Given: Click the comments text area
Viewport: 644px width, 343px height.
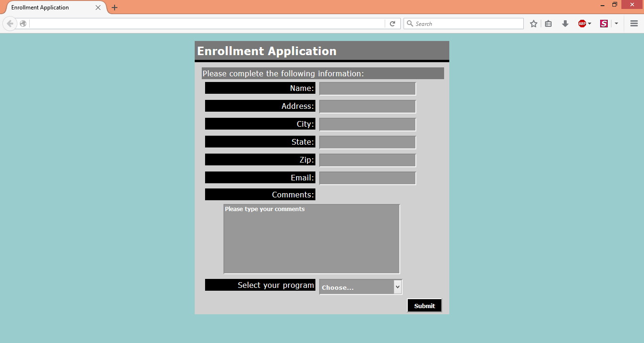Looking at the screenshot, I should click(x=312, y=239).
